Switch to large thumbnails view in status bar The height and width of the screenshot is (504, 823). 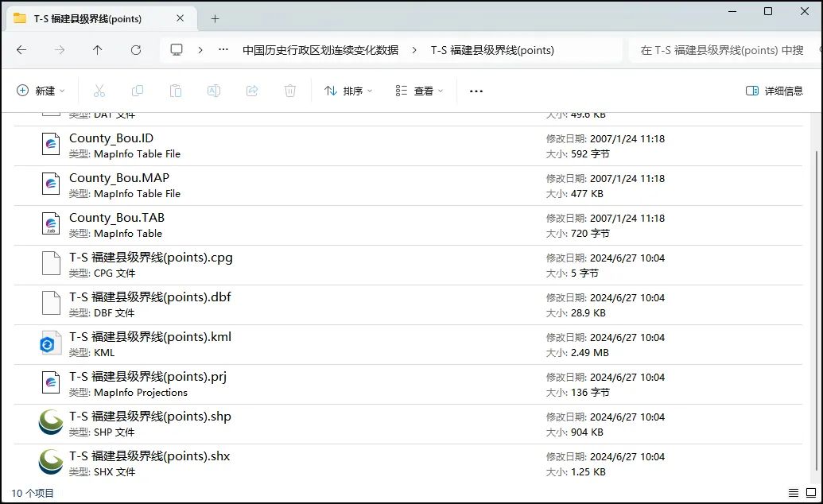[811, 492]
